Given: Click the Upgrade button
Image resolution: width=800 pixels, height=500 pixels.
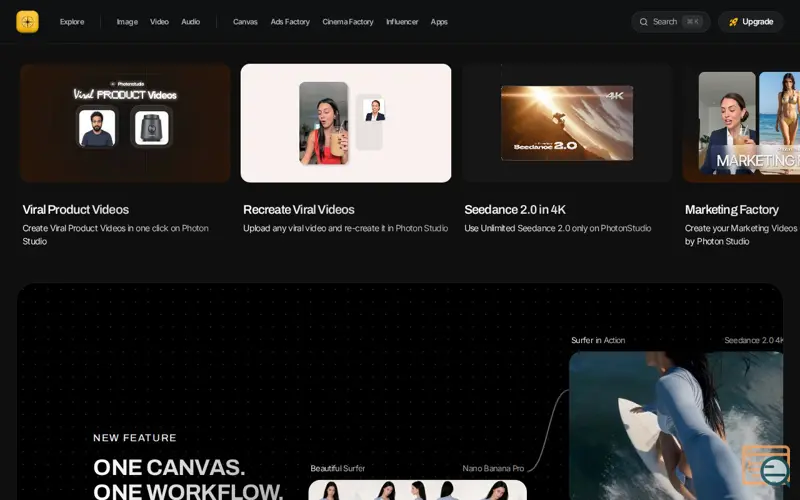Looking at the screenshot, I should 751,22.
